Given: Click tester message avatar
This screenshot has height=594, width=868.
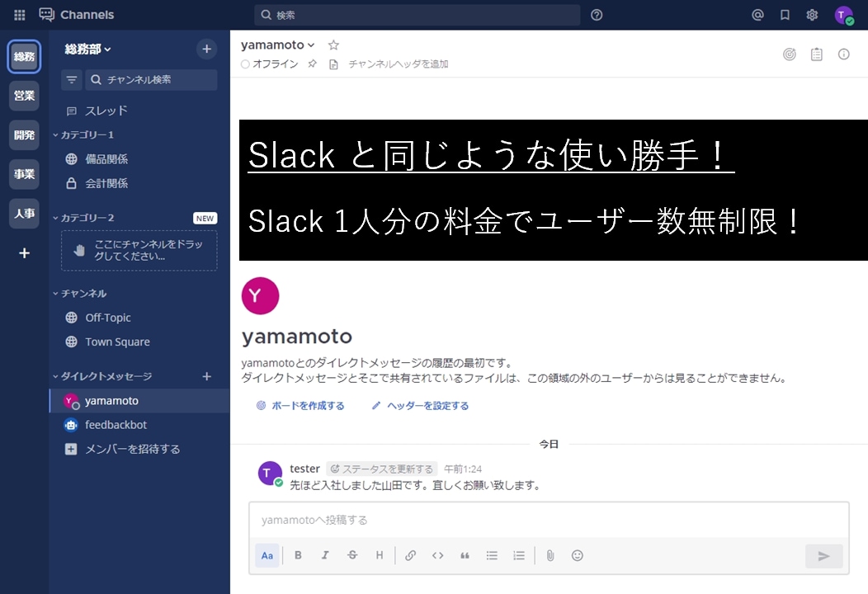Looking at the screenshot, I should (270, 474).
